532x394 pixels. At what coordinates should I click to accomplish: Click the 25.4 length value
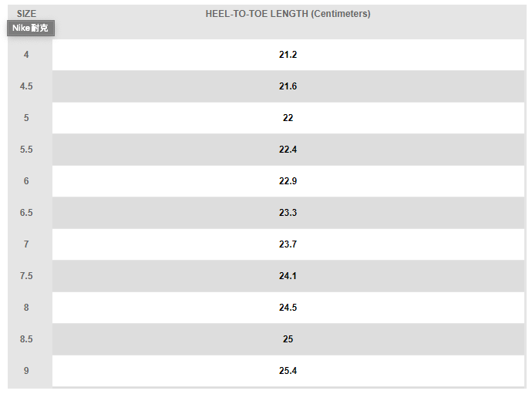288,371
